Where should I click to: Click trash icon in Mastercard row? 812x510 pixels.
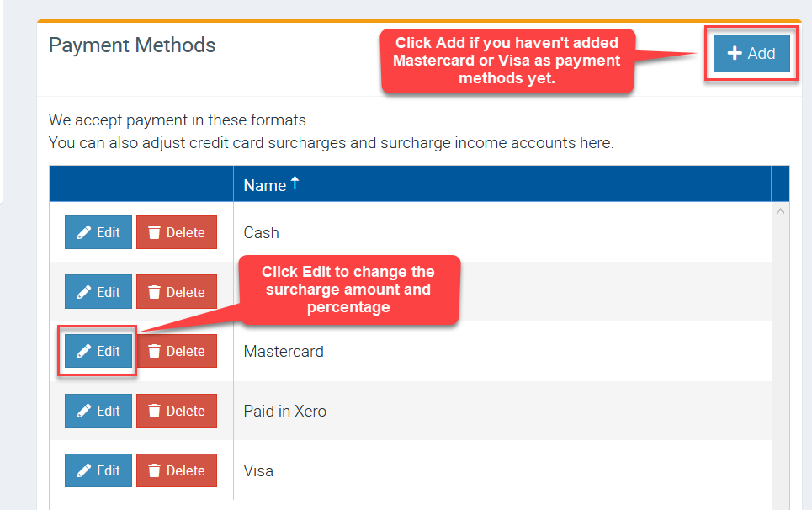154,352
